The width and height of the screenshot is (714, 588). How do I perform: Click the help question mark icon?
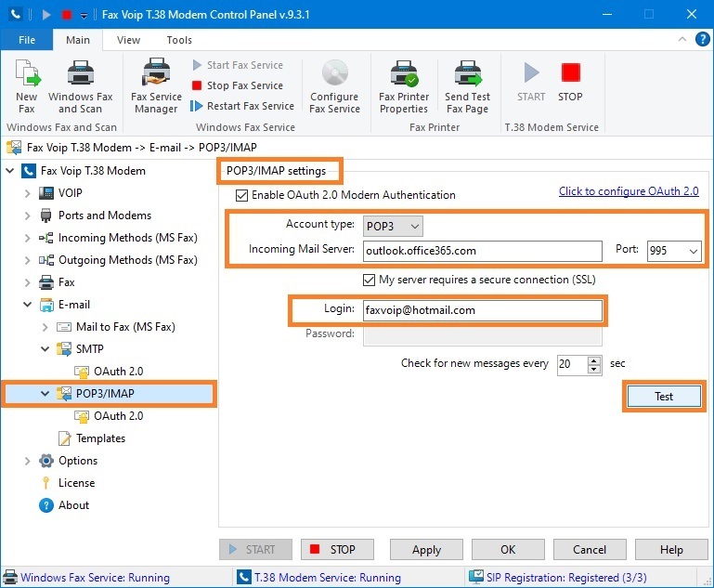(702, 39)
